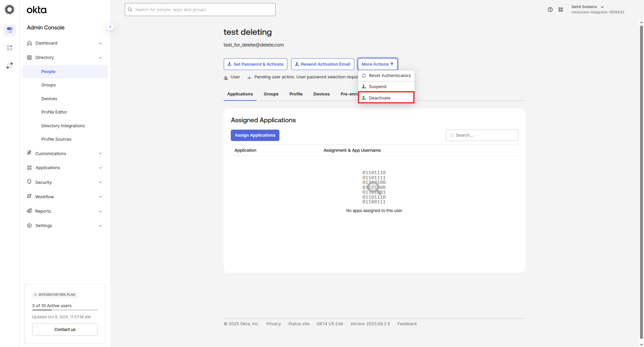Click the magnifier icon in top search bar
Image resolution: width=644 pixels, height=347 pixels.
point(130,10)
